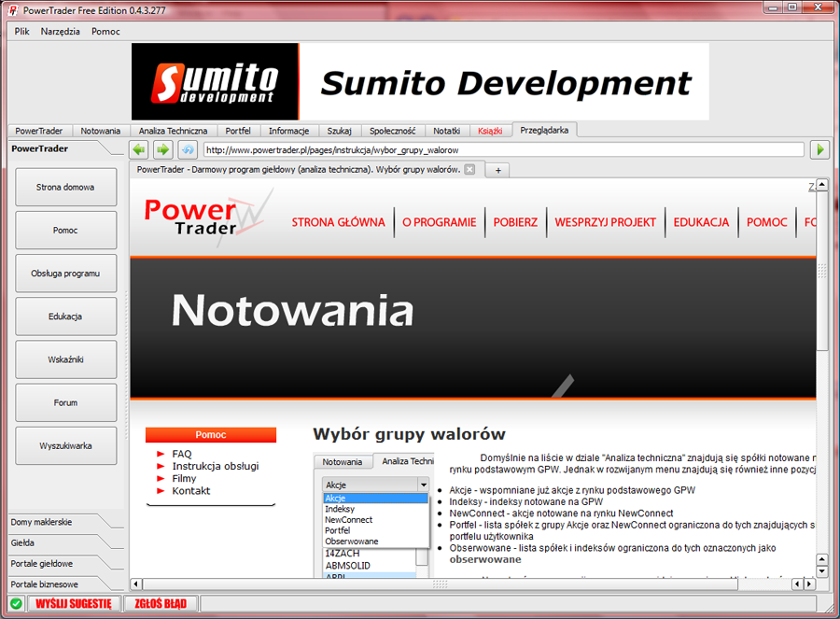Click the Strona domowa sidebar button
The width and height of the screenshot is (840, 619).
(65, 187)
